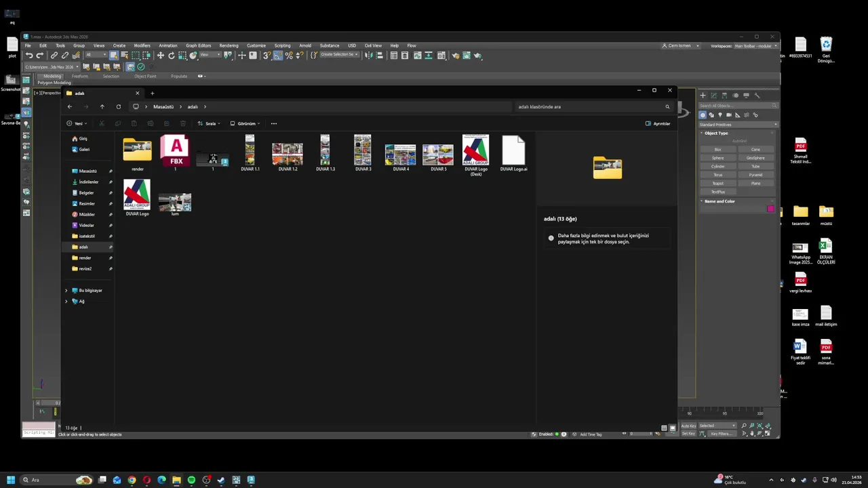Open the Graph Editors menu
868x488 pixels.
coord(198,45)
